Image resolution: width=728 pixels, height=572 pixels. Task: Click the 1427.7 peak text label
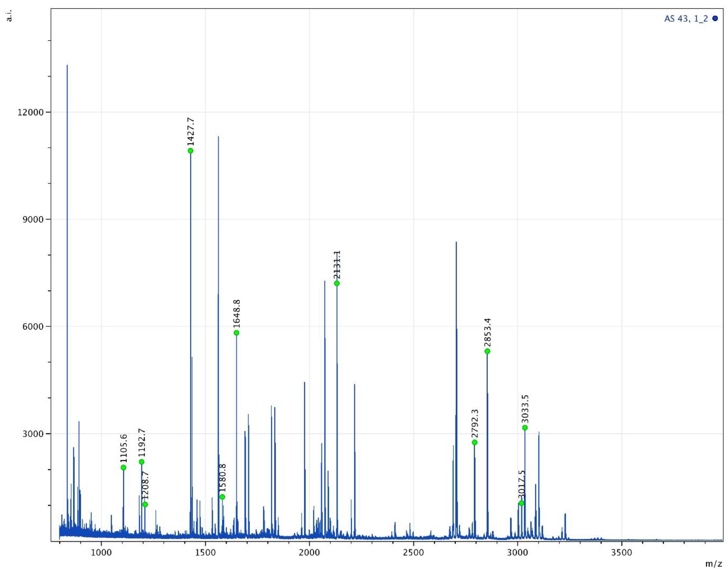click(x=191, y=131)
